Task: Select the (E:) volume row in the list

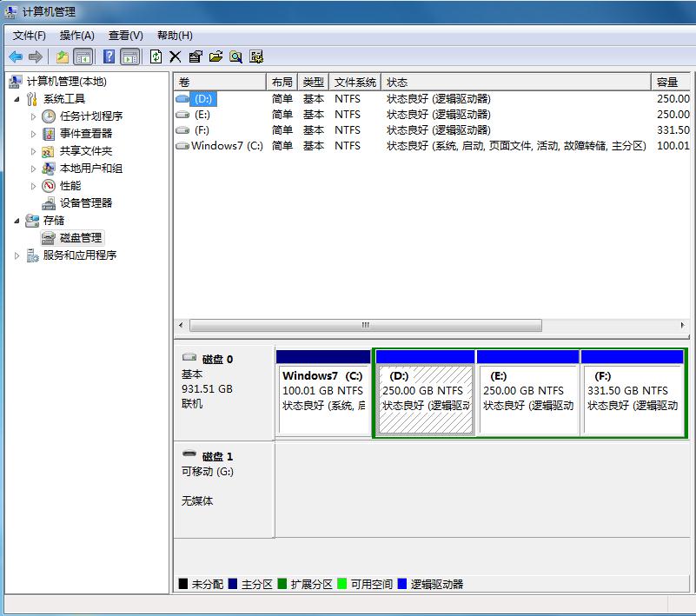Action: pyautogui.click(x=202, y=114)
